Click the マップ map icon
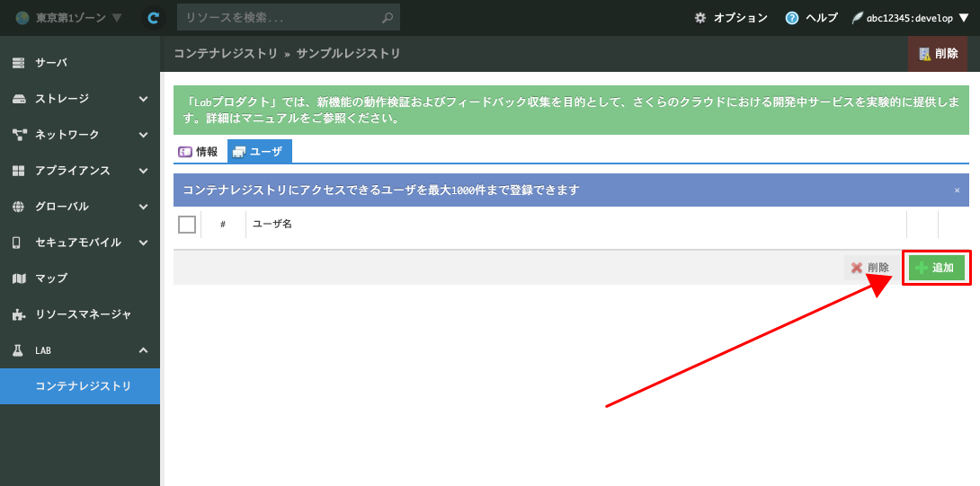Screen dimensions: 980x486 19,278
